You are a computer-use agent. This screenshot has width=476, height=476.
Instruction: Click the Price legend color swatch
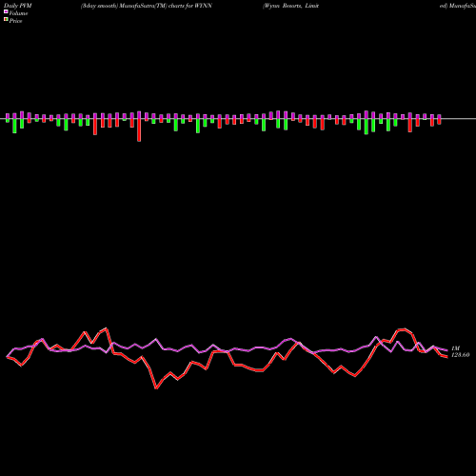click(x=6, y=20)
